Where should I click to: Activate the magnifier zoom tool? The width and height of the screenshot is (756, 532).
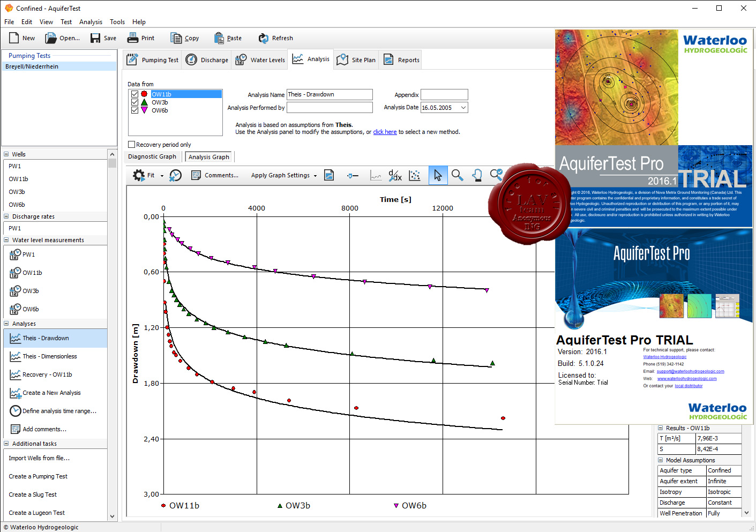click(x=457, y=175)
